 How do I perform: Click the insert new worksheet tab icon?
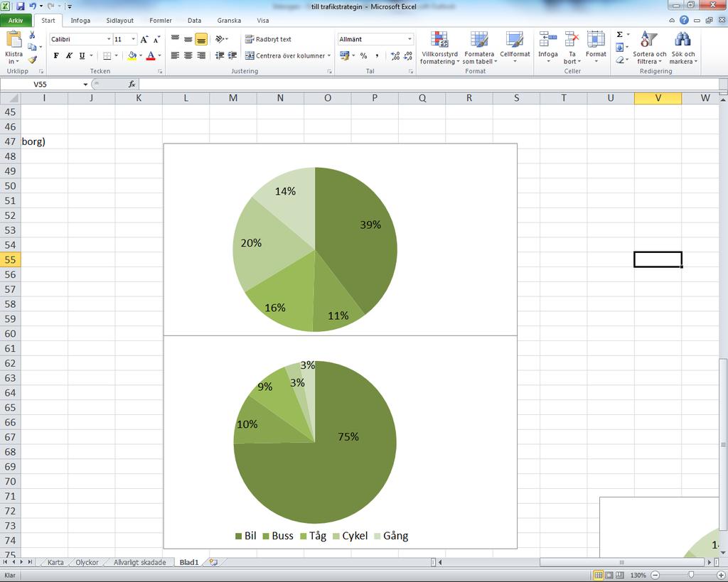[213, 562]
